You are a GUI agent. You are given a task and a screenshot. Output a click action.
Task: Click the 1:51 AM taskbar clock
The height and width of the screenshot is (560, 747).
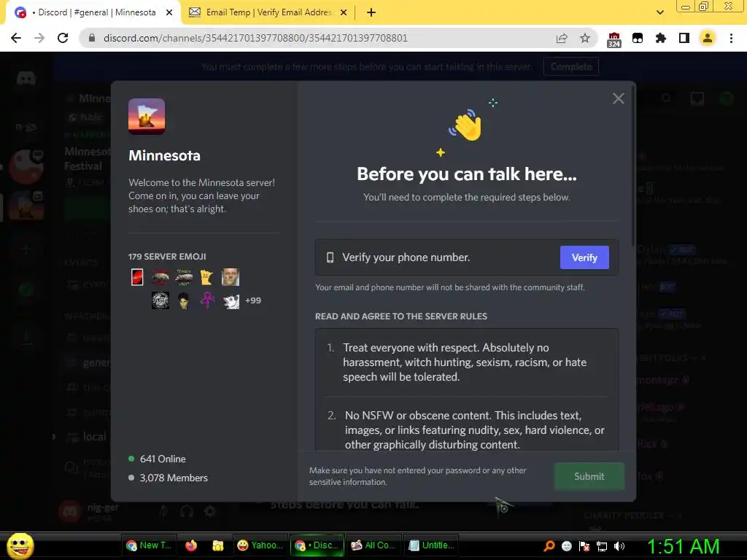[x=683, y=546]
